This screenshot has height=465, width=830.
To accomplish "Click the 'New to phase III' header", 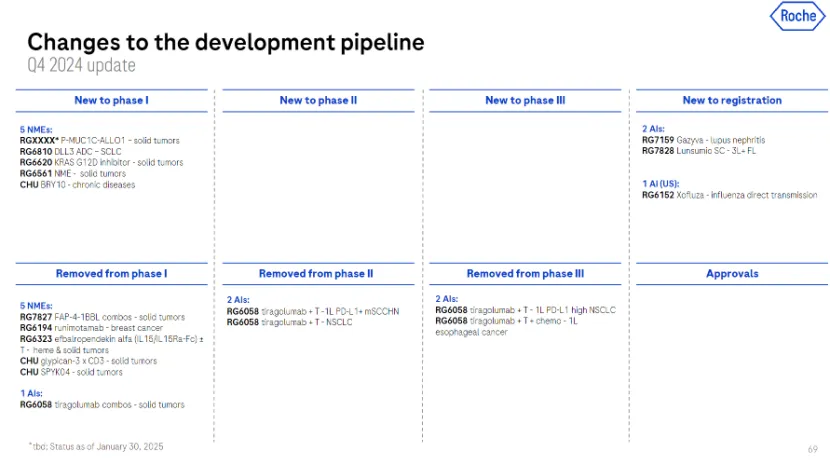I will point(524,100).
